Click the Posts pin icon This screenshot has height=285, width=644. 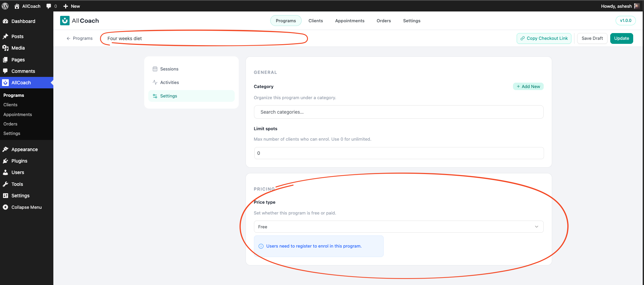5,36
